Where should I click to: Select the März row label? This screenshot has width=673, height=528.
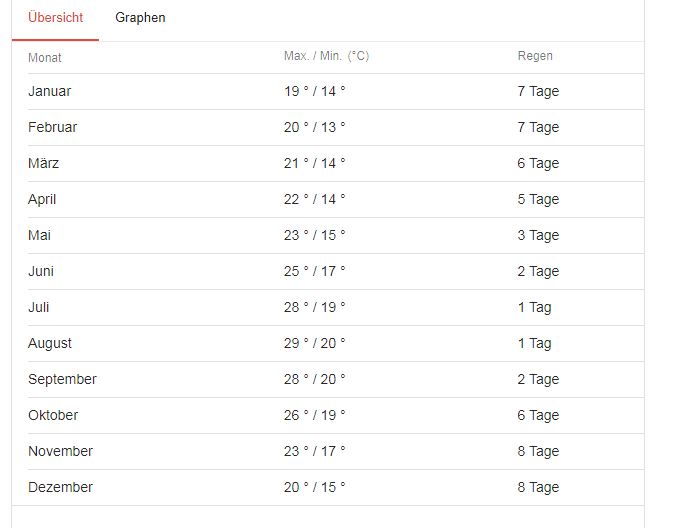click(x=43, y=163)
